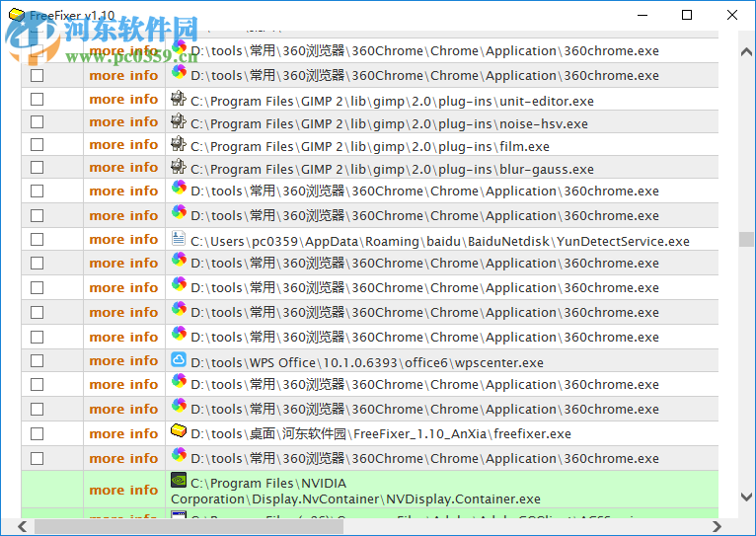Click the vertical scrollbar thumb
Image resolution: width=756 pixels, height=536 pixels.
point(746,239)
